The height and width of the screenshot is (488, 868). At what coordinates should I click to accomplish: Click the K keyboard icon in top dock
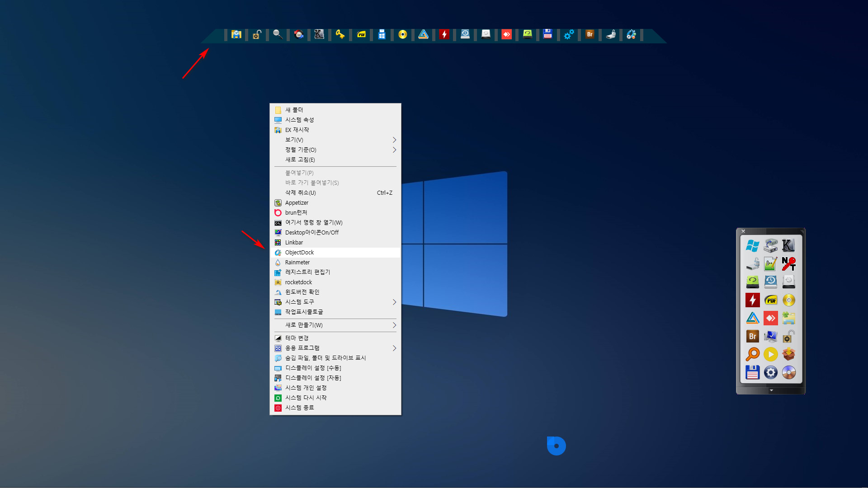point(319,34)
